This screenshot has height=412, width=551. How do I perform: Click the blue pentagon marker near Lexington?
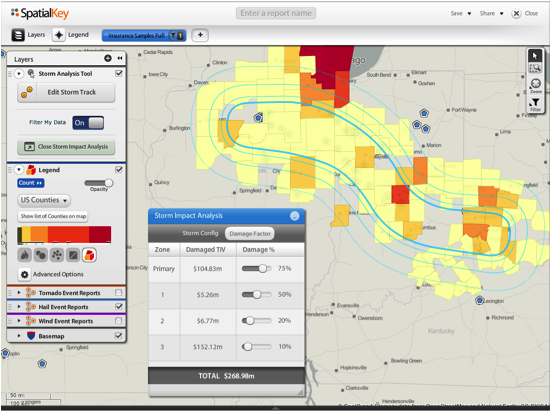[480, 300]
